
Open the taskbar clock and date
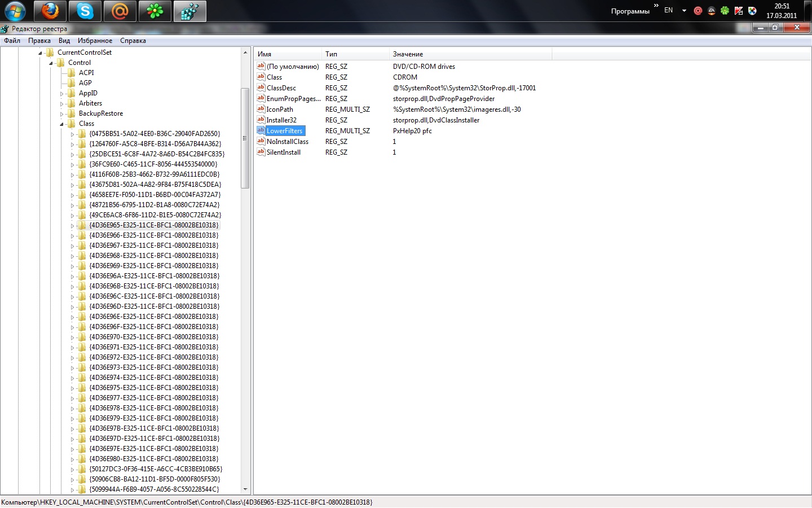click(x=782, y=11)
